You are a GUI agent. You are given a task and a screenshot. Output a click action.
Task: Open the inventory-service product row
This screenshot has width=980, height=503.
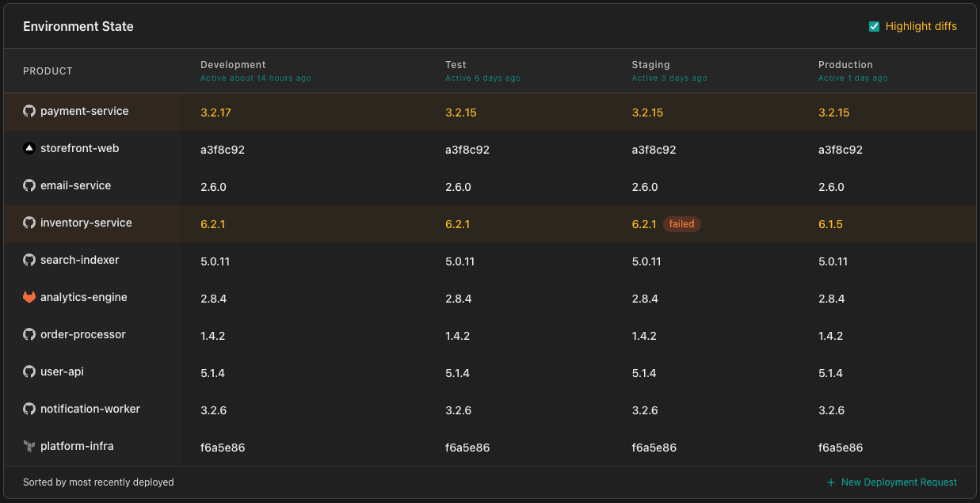point(490,223)
